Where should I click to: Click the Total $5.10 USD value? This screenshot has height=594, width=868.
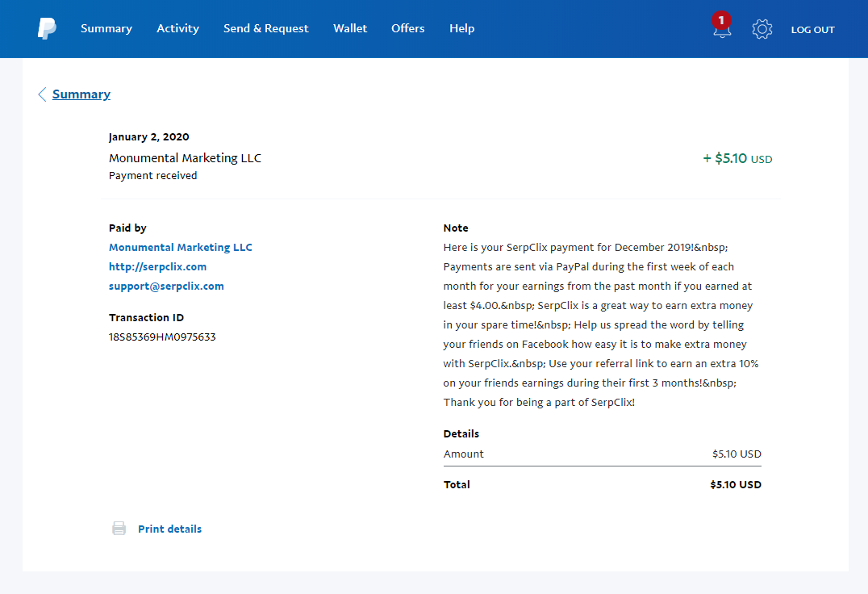click(x=736, y=484)
